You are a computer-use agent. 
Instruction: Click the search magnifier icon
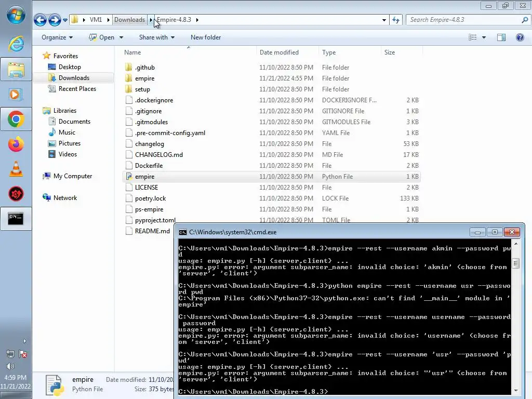(x=525, y=20)
